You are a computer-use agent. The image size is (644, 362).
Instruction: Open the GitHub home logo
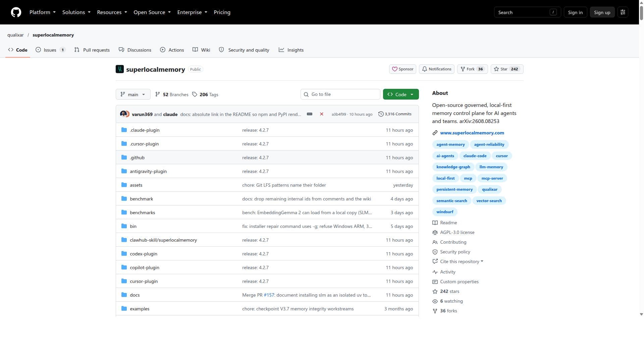pos(16,12)
